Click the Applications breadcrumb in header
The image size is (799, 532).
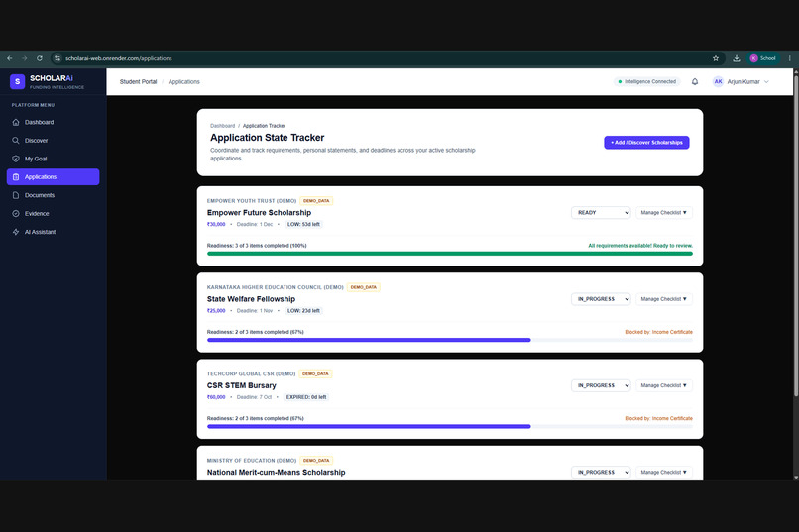[184, 82]
